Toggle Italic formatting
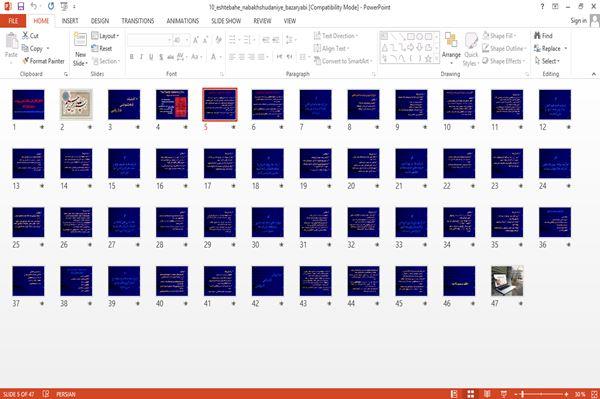The image size is (600, 399). click(x=142, y=57)
